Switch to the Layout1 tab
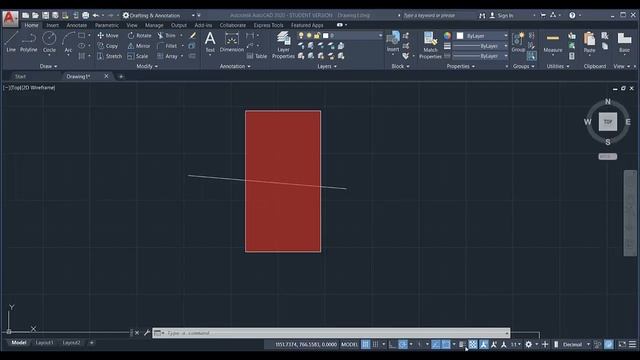This screenshot has width=640, height=360. point(44,342)
